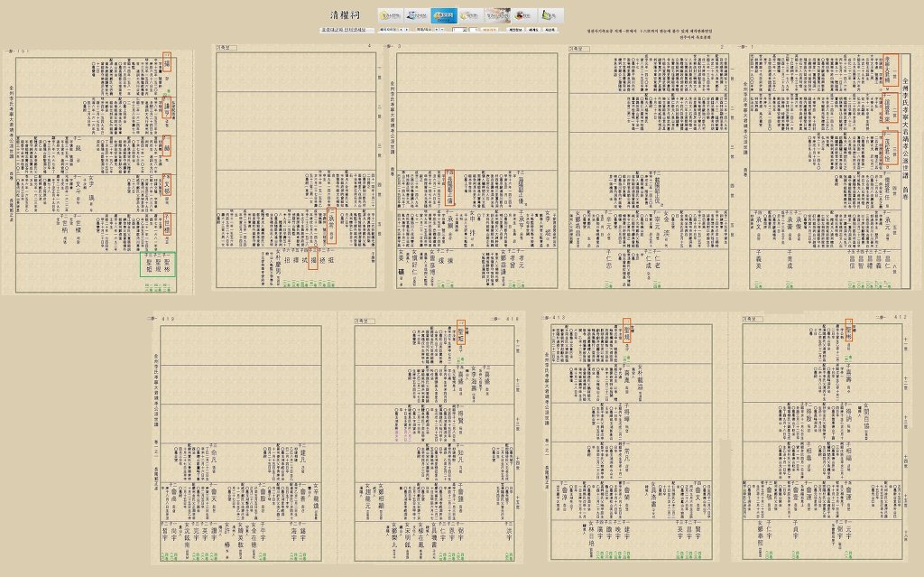Click the small box button at page 4's top-left
This screenshot has height=577, width=924.
pos(226,47)
